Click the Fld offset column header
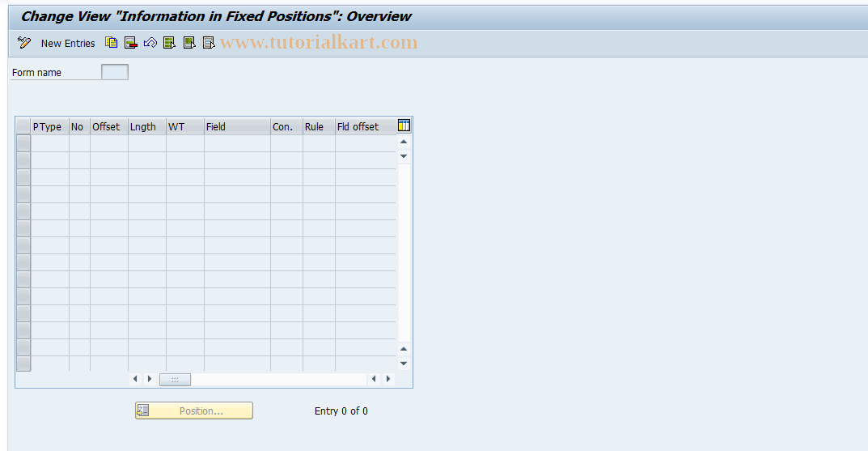Viewport: 868px width, 451px height. pyautogui.click(x=366, y=127)
